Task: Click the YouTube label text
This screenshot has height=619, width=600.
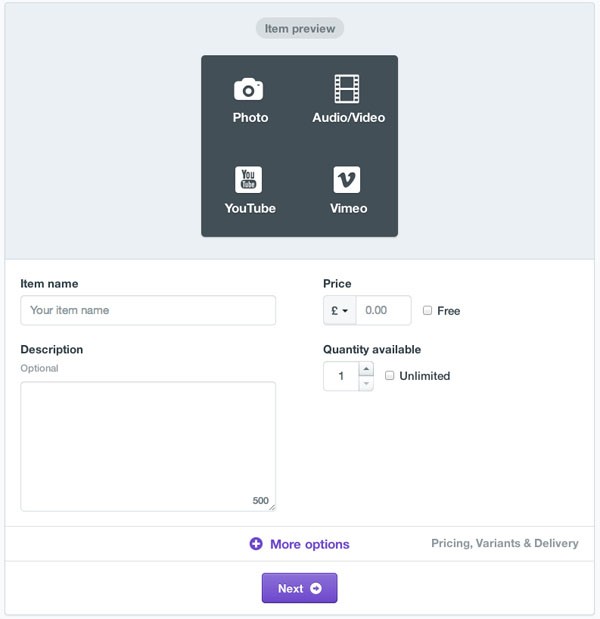Action: point(250,208)
